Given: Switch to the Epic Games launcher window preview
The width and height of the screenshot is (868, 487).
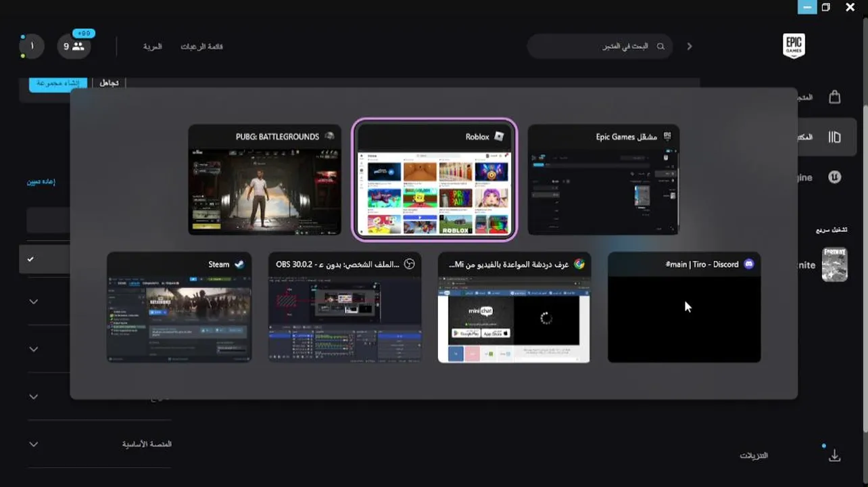Looking at the screenshot, I should [603, 180].
